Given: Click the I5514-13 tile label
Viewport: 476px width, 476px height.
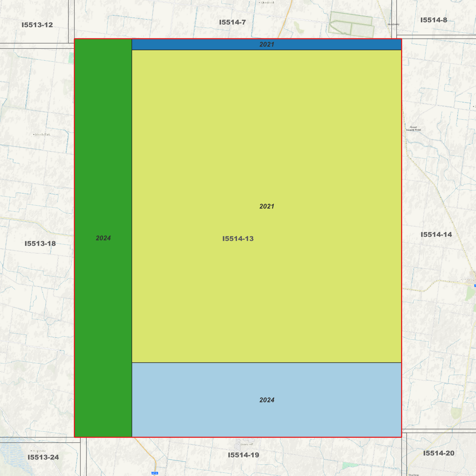Looking at the screenshot, I should pyautogui.click(x=238, y=238).
